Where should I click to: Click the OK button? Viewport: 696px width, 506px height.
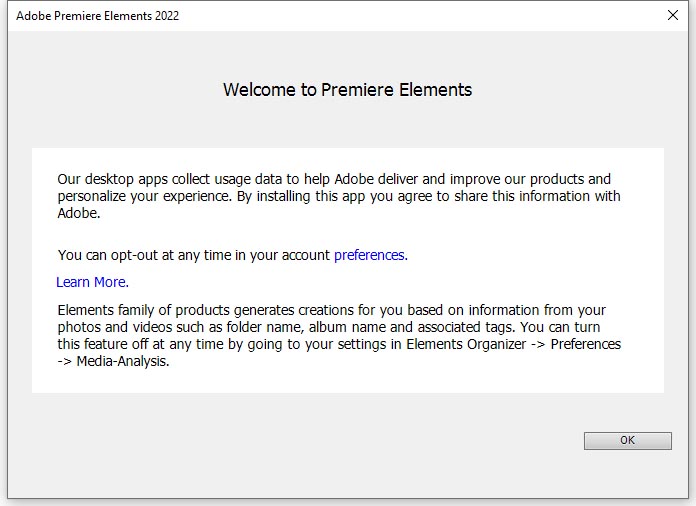pyautogui.click(x=628, y=441)
